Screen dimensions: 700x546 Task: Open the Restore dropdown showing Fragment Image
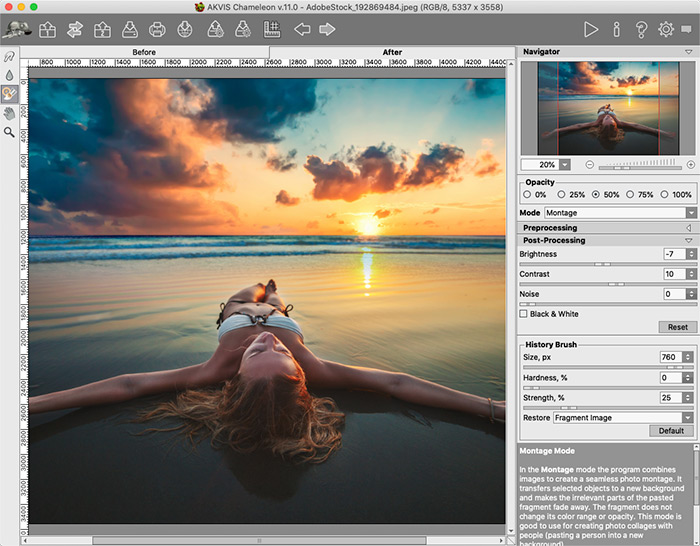[x=624, y=418]
